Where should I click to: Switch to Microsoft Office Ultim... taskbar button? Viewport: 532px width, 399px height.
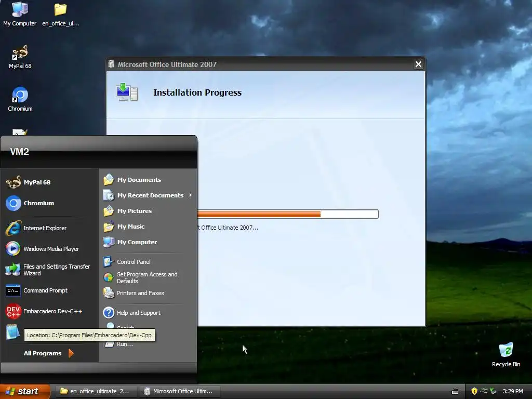[180, 391]
